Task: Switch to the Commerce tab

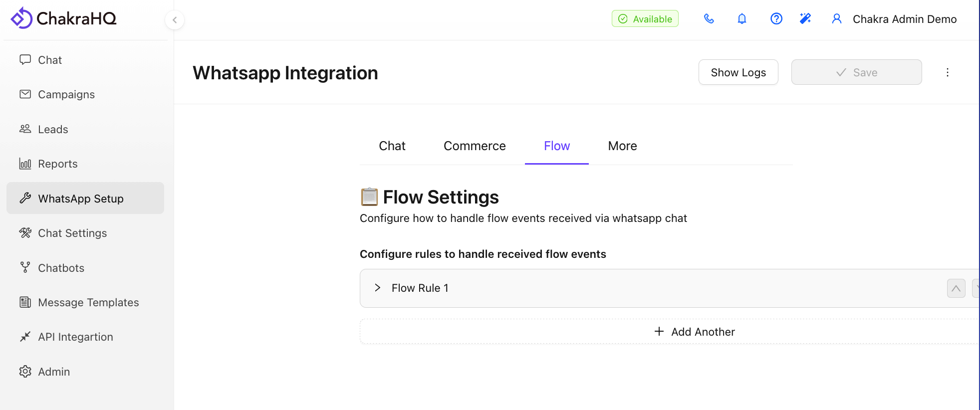Action: (x=474, y=146)
